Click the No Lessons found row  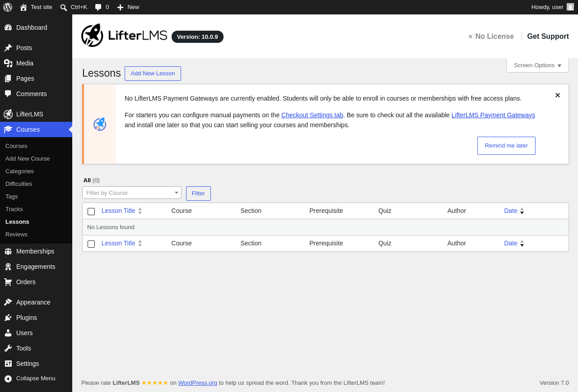(325, 227)
